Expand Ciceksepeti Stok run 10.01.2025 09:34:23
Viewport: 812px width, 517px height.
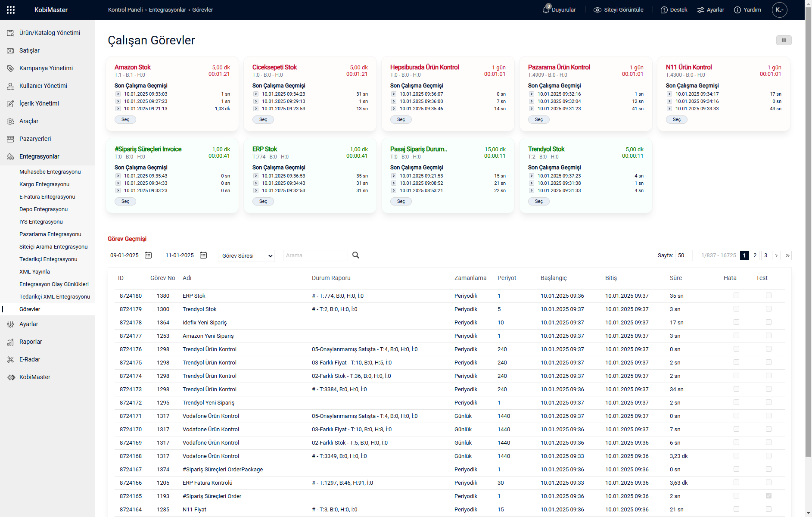(256, 94)
